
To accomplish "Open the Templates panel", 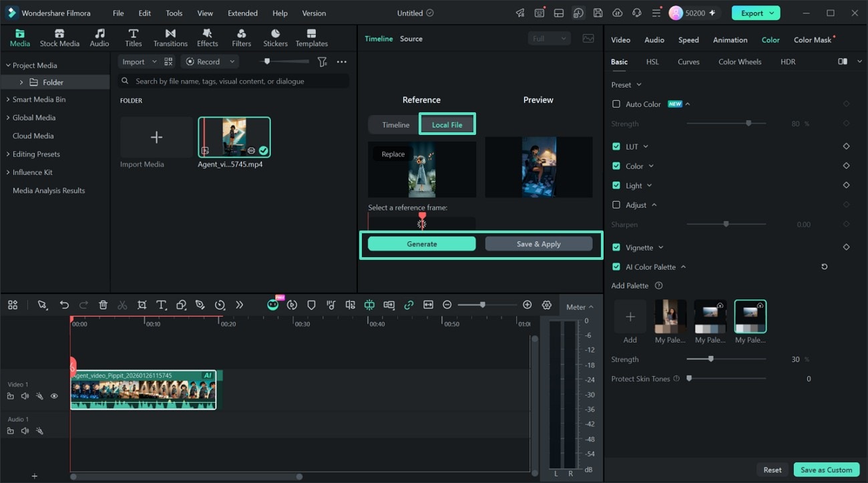I will [x=312, y=38].
